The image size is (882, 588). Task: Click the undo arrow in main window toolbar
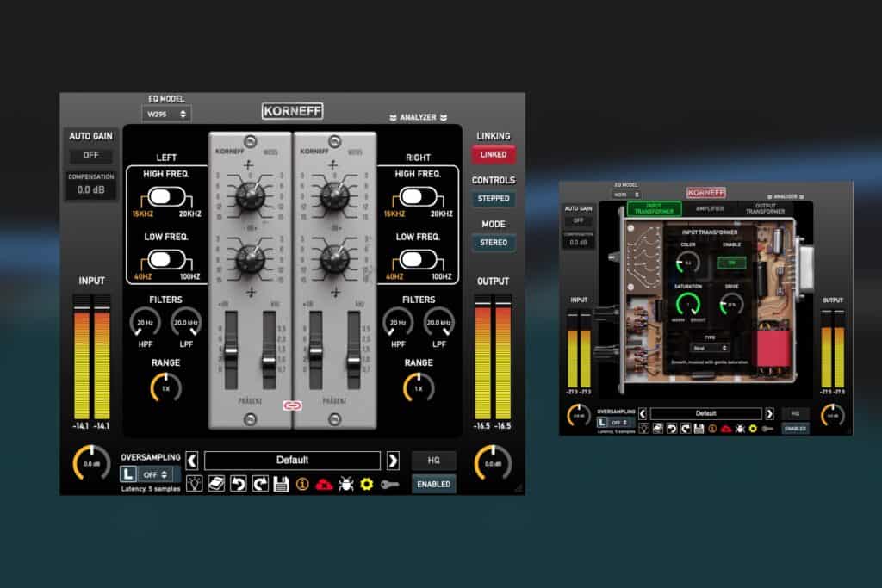pyautogui.click(x=238, y=484)
